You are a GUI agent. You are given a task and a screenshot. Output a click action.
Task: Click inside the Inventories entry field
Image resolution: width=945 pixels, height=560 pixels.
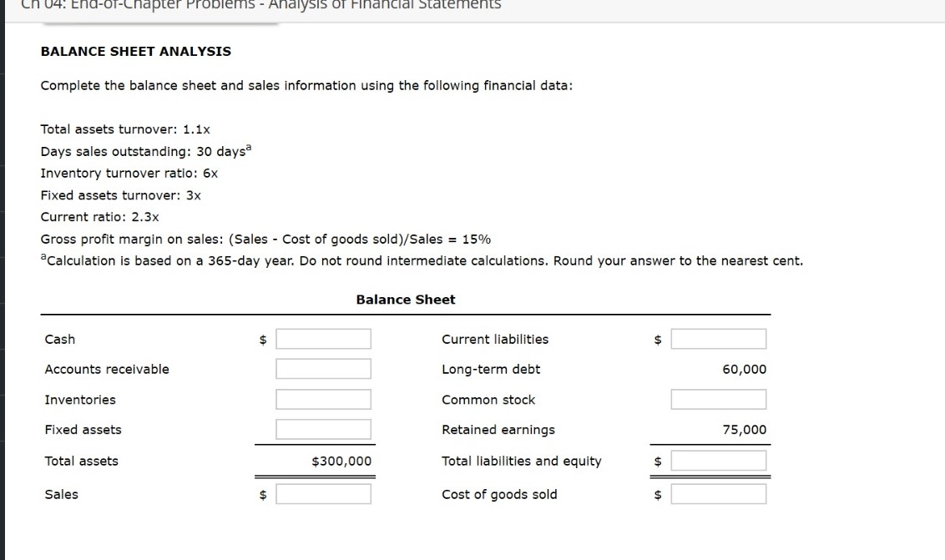click(x=324, y=398)
